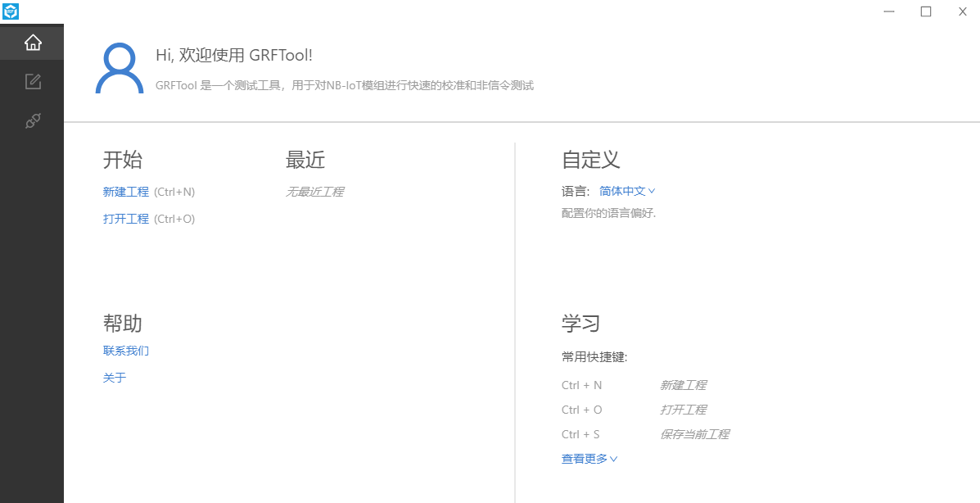This screenshot has height=503, width=980.
Task: Click the Ctrl + O shortcut label
Action: coord(581,410)
